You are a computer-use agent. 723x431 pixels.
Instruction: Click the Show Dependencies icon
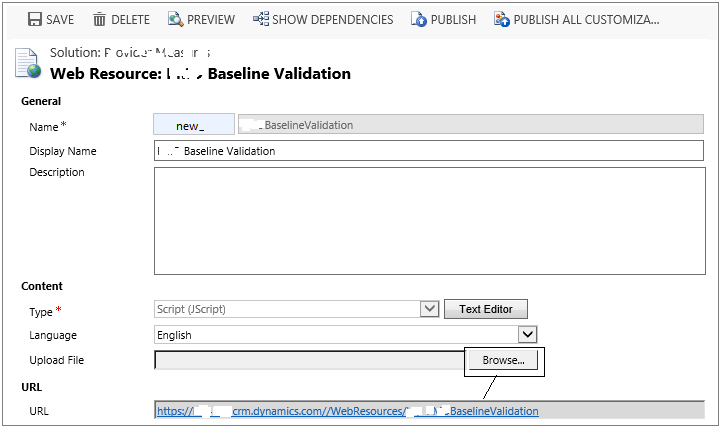261,20
